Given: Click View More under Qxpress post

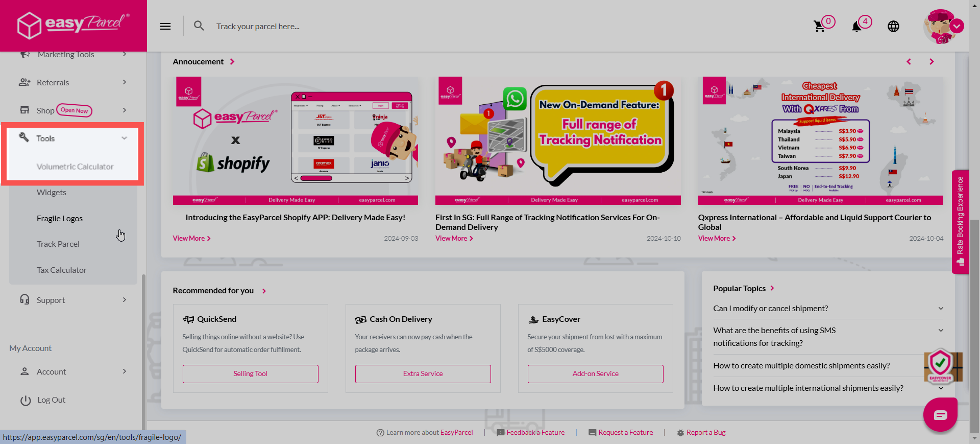Looking at the screenshot, I should tap(717, 239).
